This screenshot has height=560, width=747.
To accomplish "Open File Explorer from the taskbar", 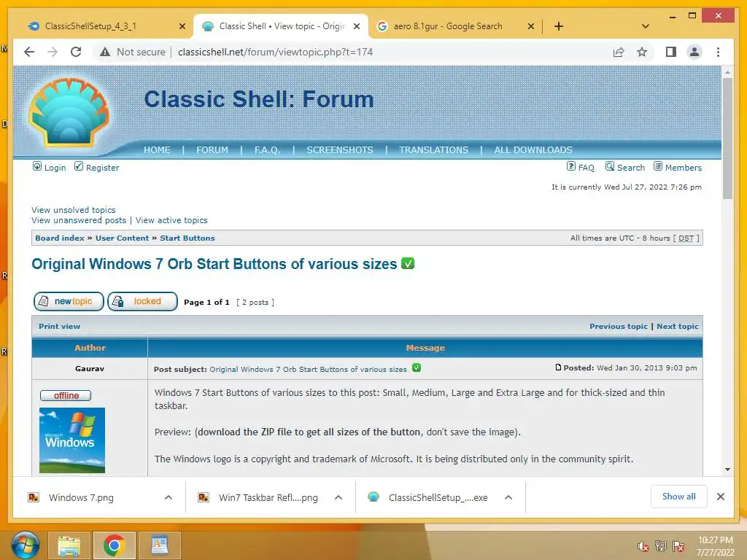I will (69, 545).
